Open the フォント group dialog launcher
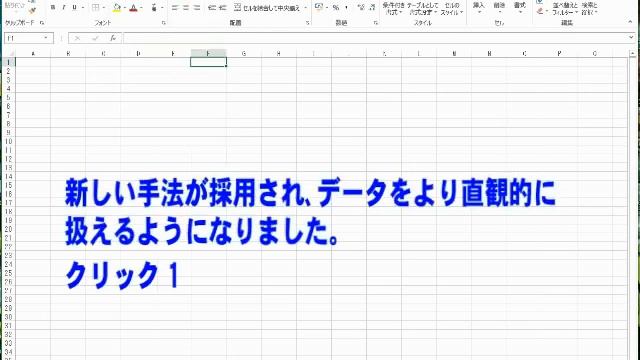The image size is (640, 360). coord(163,23)
